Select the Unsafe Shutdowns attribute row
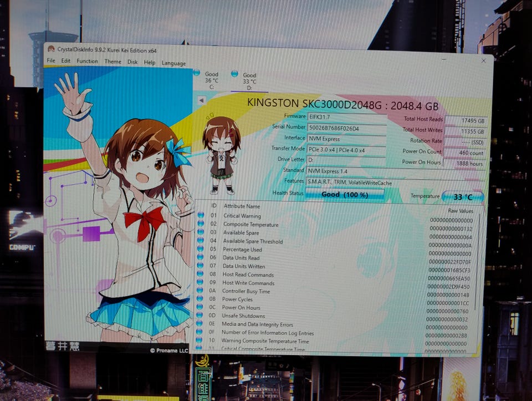Image resolution: width=532 pixels, height=401 pixels. 333,318
